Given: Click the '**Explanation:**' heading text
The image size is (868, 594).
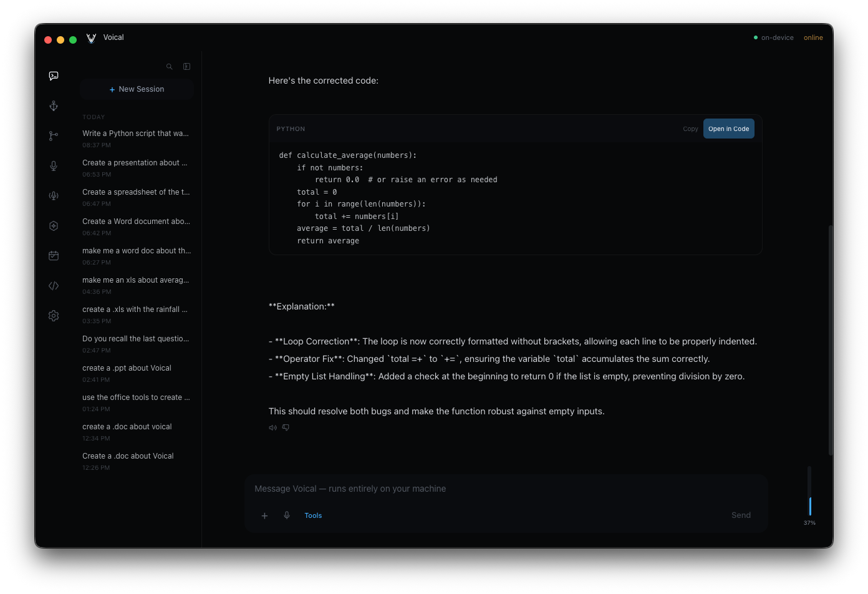Looking at the screenshot, I should coord(302,306).
